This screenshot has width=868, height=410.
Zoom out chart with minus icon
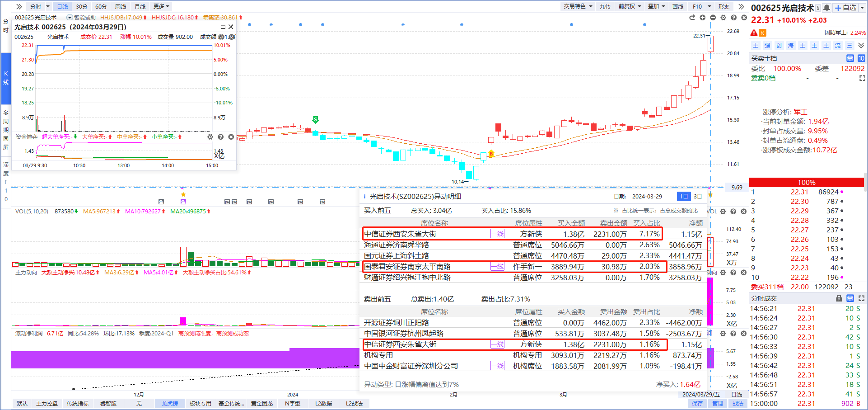tap(713, 18)
